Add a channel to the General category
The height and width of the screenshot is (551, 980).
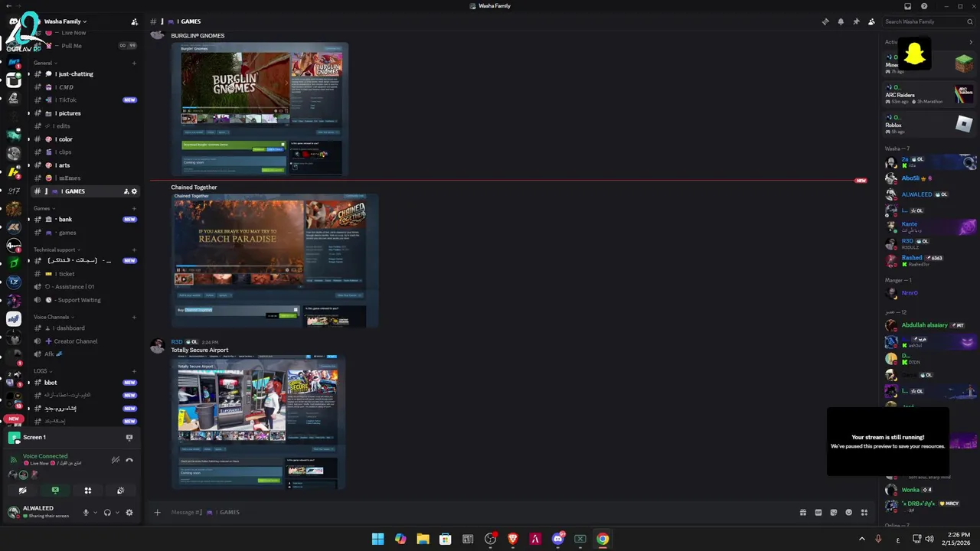[134, 63]
